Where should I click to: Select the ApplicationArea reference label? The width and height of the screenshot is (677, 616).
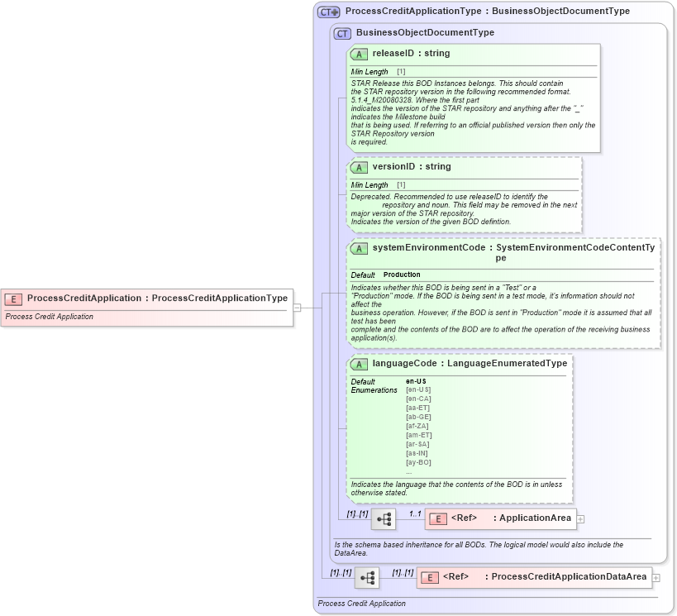(x=534, y=518)
